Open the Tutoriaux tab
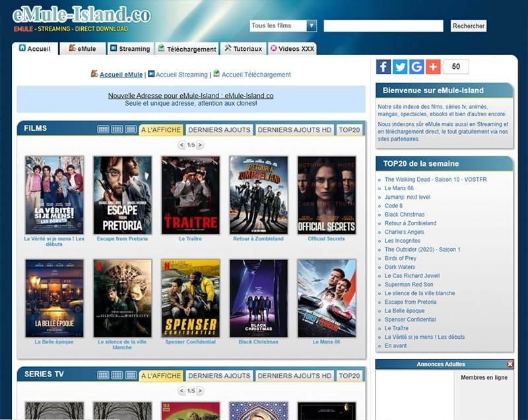The width and height of the screenshot is (528, 420). pos(244,48)
